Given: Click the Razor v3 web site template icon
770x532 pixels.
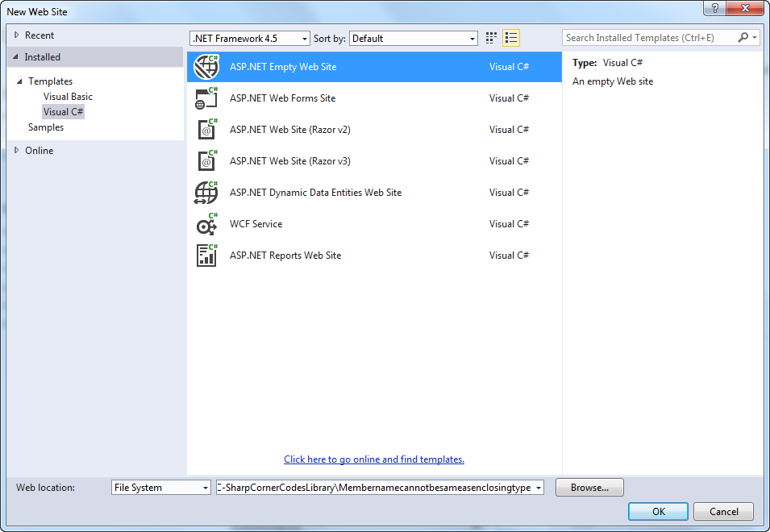Looking at the screenshot, I should tap(206, 161).
